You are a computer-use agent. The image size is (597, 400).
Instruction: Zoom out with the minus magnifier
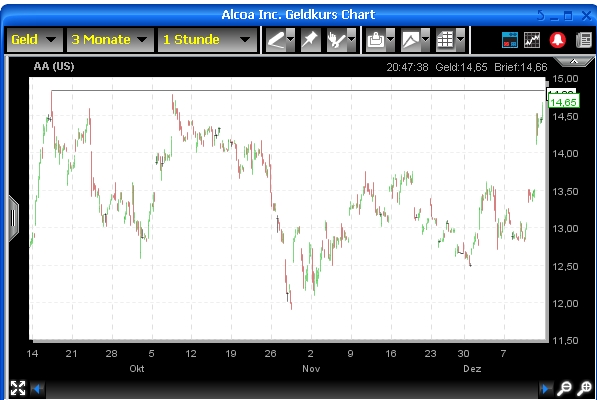coord(564,389)
